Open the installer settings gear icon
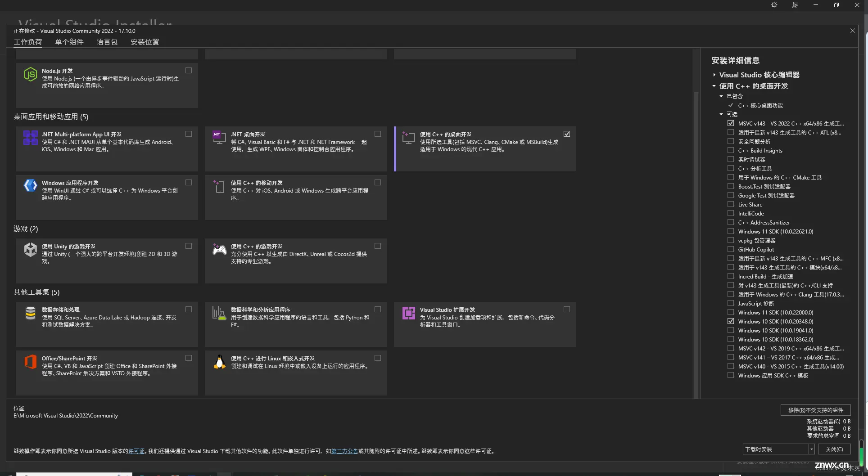 coord(774,5)
